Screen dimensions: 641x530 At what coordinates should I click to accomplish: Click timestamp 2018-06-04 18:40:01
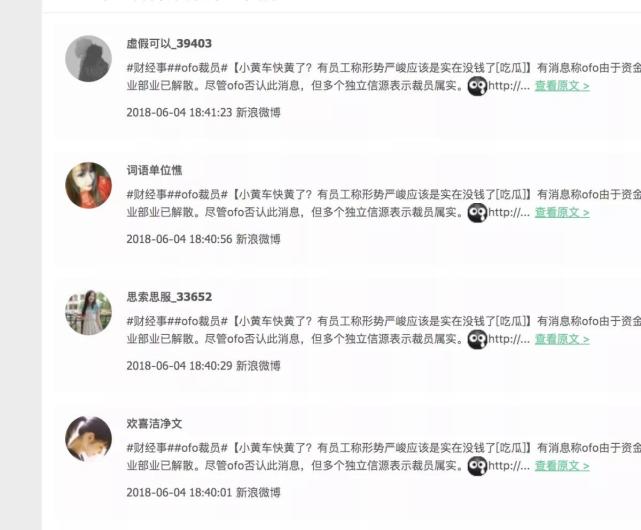[x=179, y=493]
